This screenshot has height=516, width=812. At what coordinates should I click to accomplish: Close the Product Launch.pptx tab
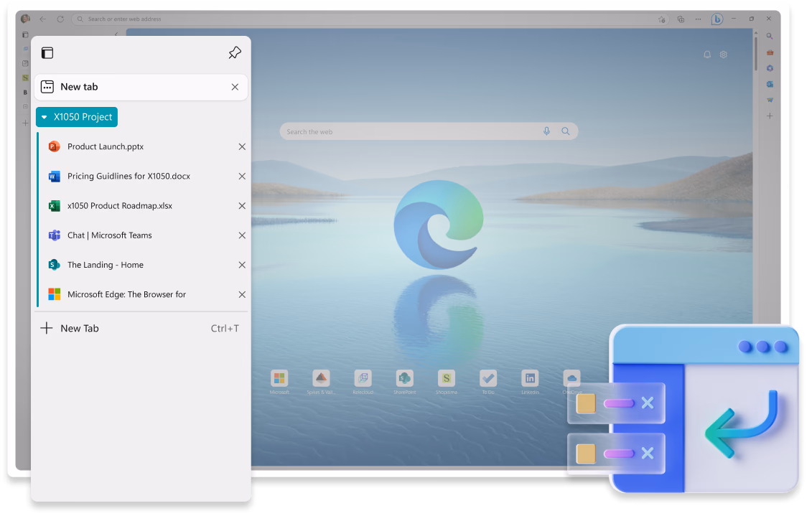[x=242, y=146]
